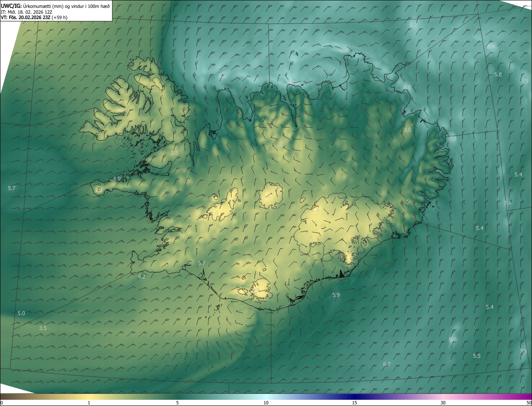Click the 3.7 value label near the southwest coast
The width and height of the screenshot is (532, 406).
(202, 263)
